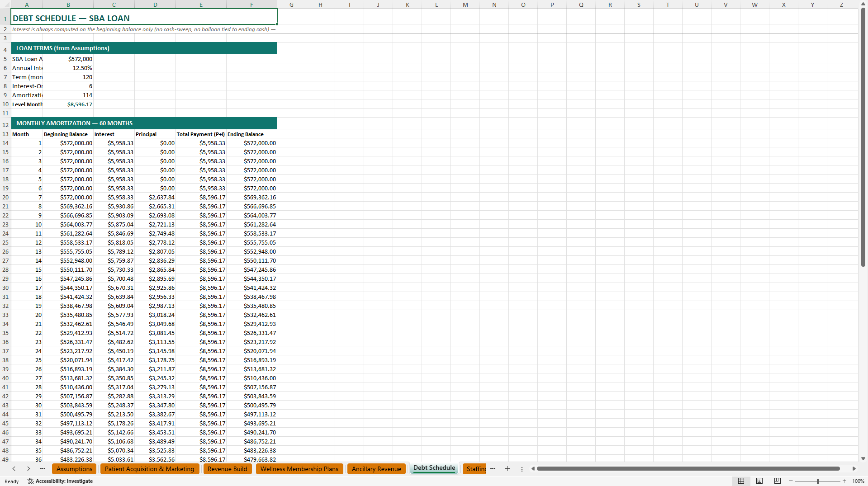The image size is (868, 486).
Task: Select principal $3,525.83 for month 35
Action: click(155, 450)
